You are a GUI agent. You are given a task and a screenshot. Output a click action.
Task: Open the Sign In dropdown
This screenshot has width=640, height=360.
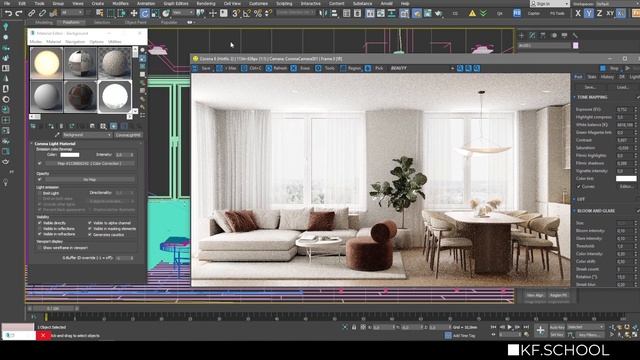tap(549, 3)
